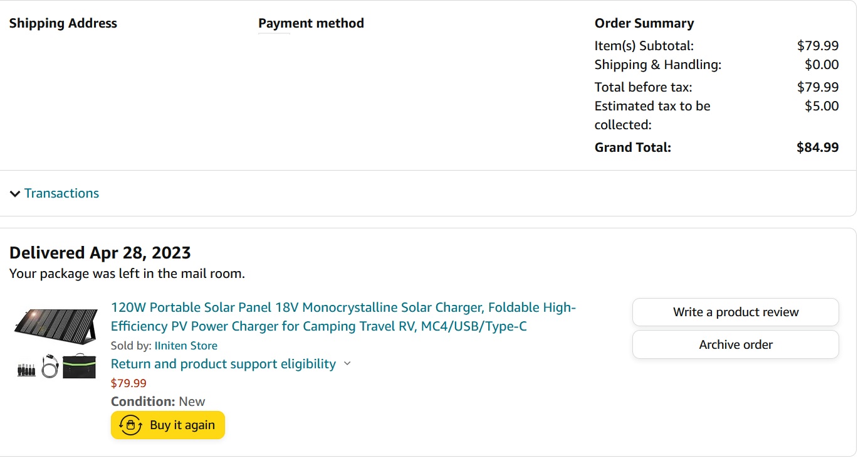Expand the chevron beside return eligibility

pos(347,364)
